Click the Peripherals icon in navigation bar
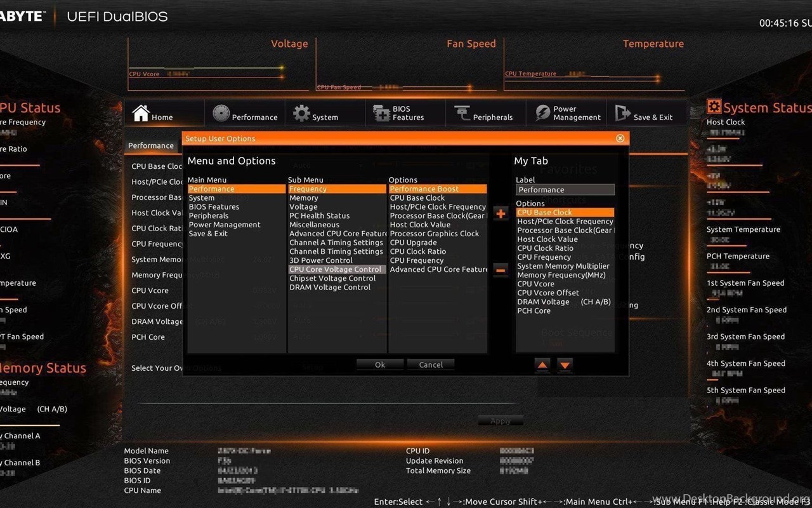812x508 pixels. tap(462, 113)
